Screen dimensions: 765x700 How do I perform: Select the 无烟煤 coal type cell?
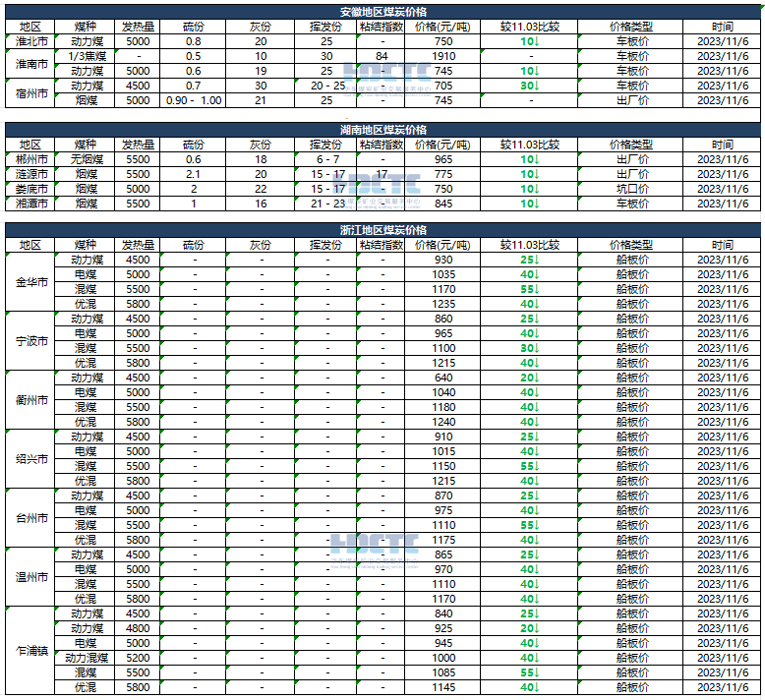(x=86, y=159)
